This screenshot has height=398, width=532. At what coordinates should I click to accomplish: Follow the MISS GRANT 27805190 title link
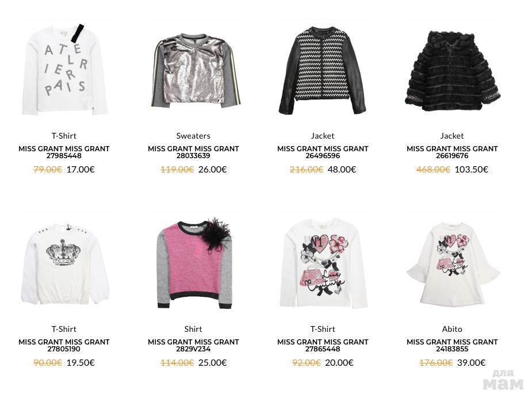click(64, 346)
